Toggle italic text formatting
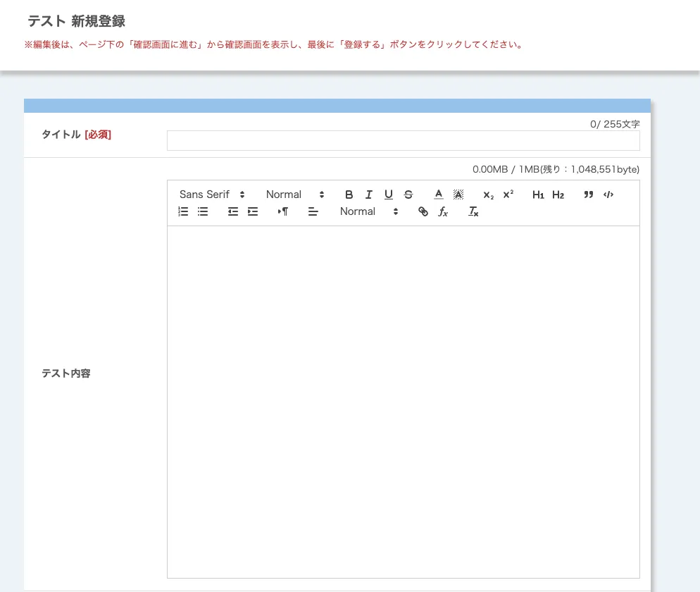The height and width of the screenshot is (592, 700). coord(368,195)
